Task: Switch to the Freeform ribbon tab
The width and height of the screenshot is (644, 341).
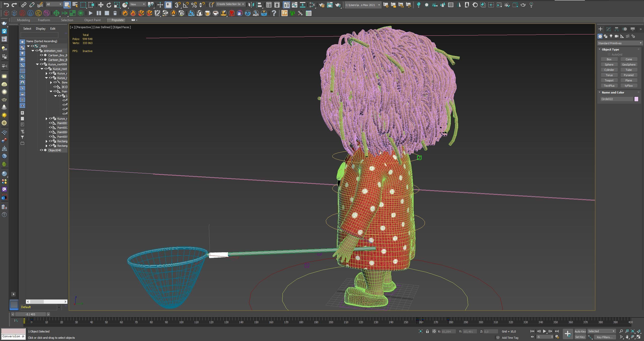Action: click(x=44, y=20)
